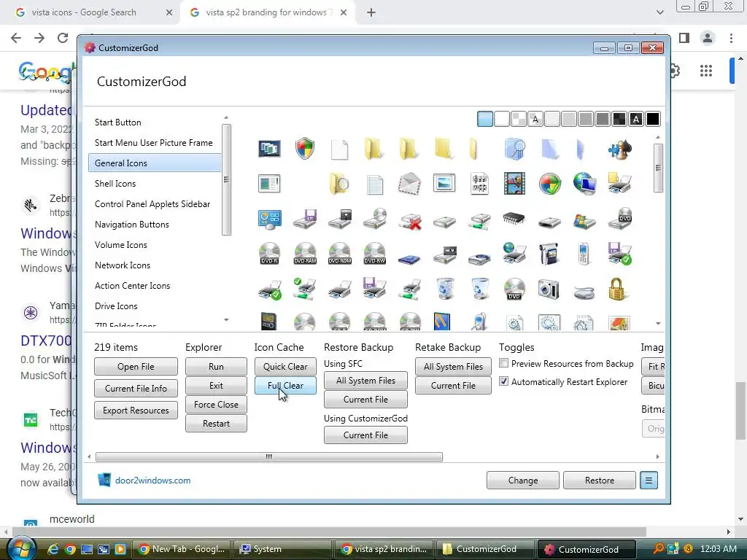Click Explorer Restart button
The height and width of the screenshot is (560, 747).
point(216,424)
